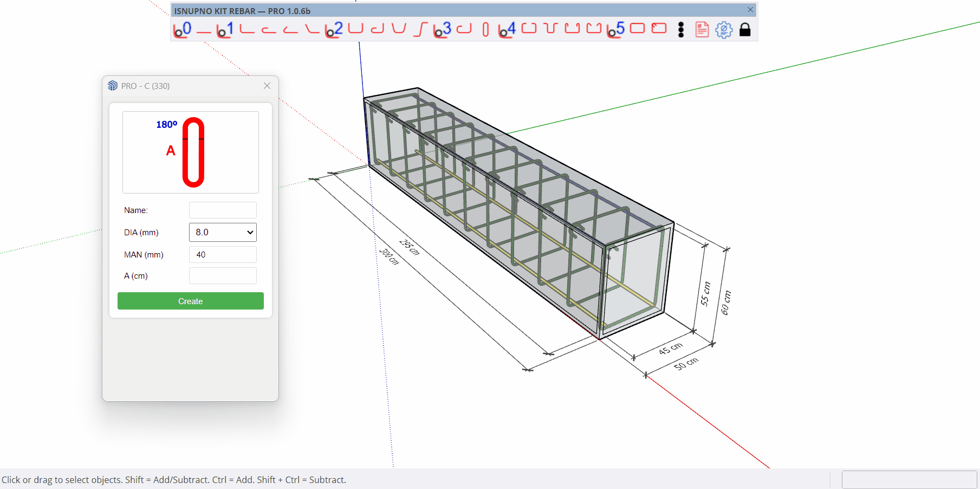Select the narrow closed link rebar tool
Viewport: 980px width, 489px height.
coord(485,29)
